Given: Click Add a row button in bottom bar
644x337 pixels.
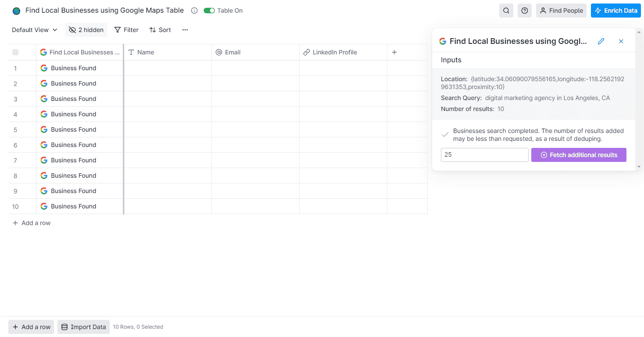Looking at the screenshot, I should (31, 327).
